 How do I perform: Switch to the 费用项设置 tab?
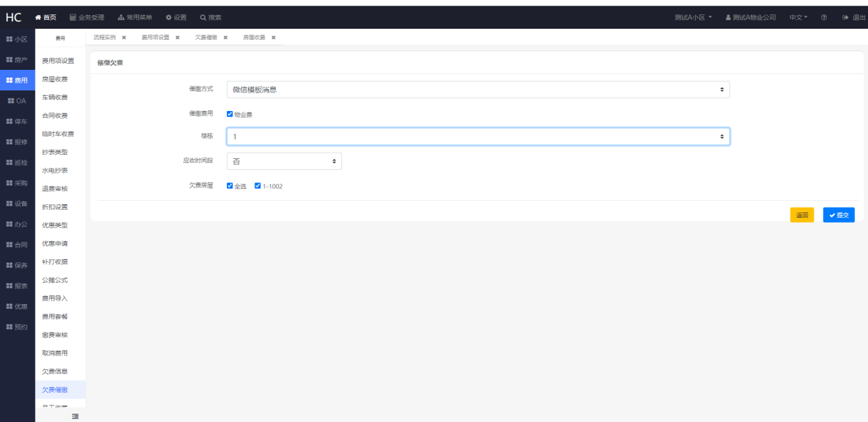155,38
